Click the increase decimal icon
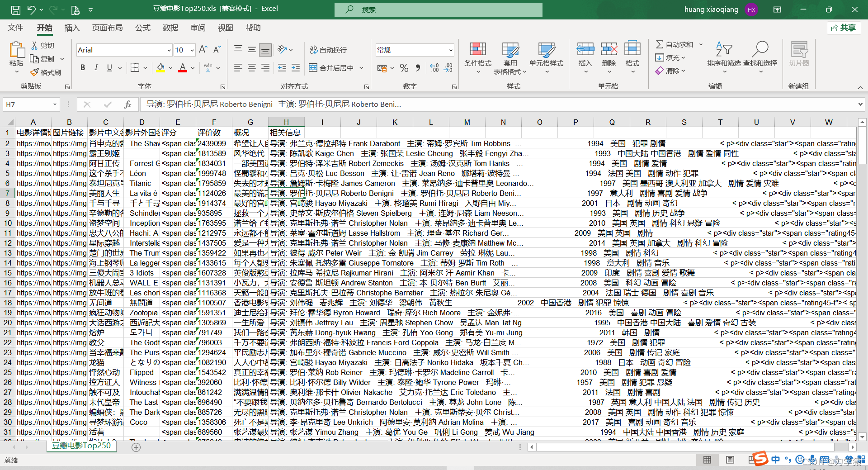868x470 pixels. [434, 68]
